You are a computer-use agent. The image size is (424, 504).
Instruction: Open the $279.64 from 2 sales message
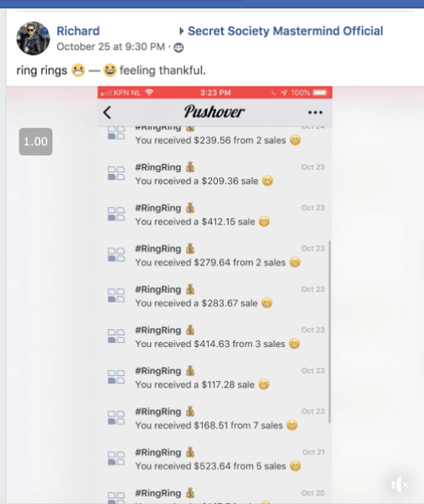[x=215, y=255]
